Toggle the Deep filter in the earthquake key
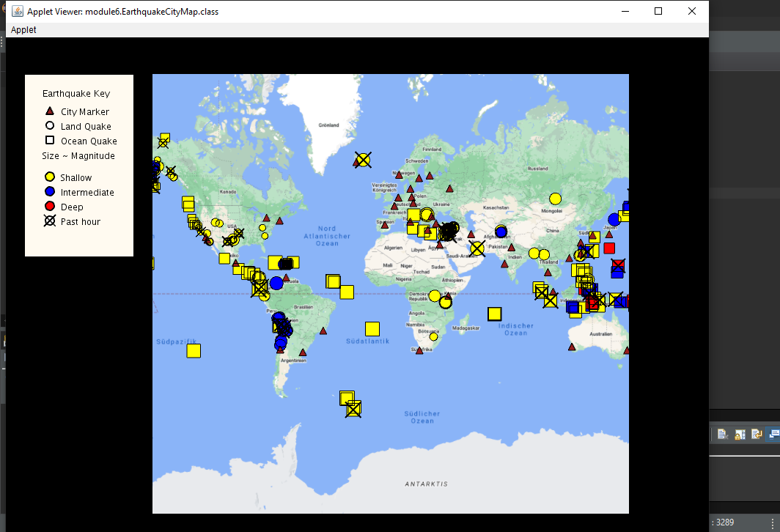This screenshot has height=532, width=780. click(x=49, y=207)
